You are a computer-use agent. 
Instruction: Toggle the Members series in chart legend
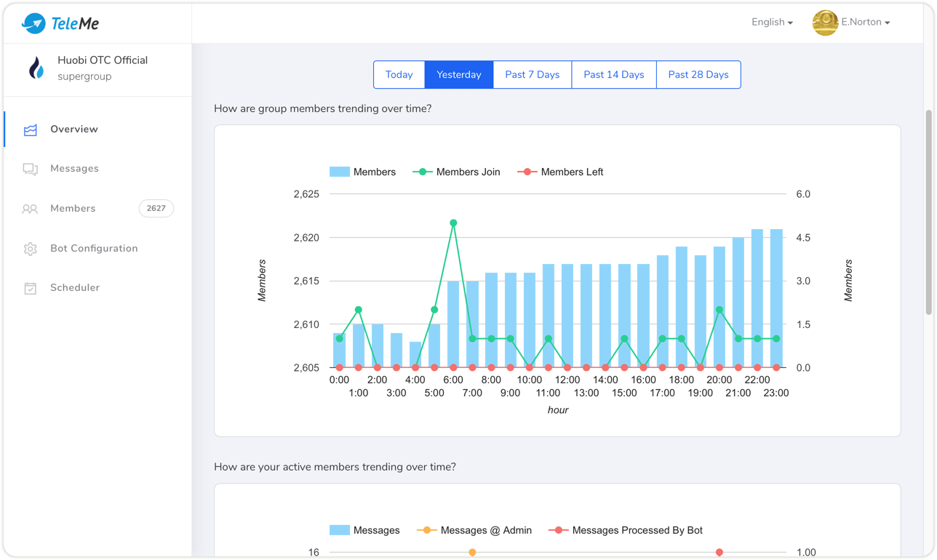[x=362, y=172]
